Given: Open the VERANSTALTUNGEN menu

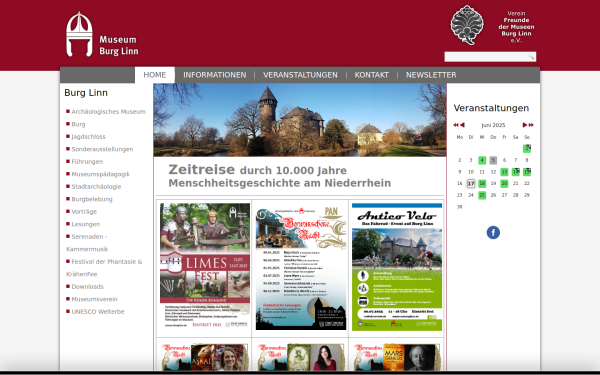Looking at the screenshot, I should (300, 75).
